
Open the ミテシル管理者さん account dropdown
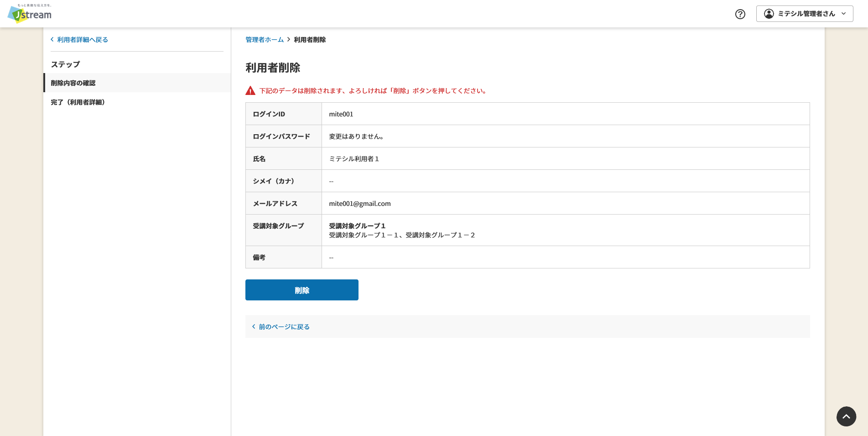coord(805,14)
